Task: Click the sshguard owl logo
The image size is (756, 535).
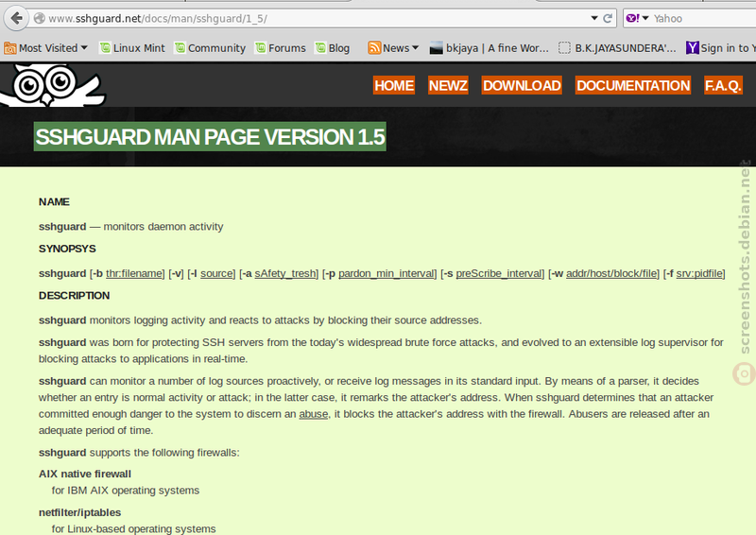Action: 52,85
